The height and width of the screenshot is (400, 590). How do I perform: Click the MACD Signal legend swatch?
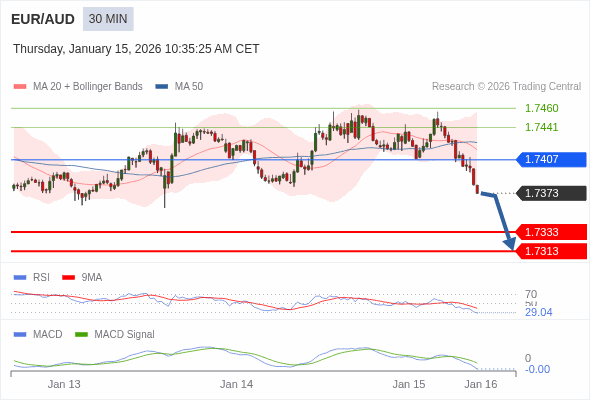tap(81, 335)
